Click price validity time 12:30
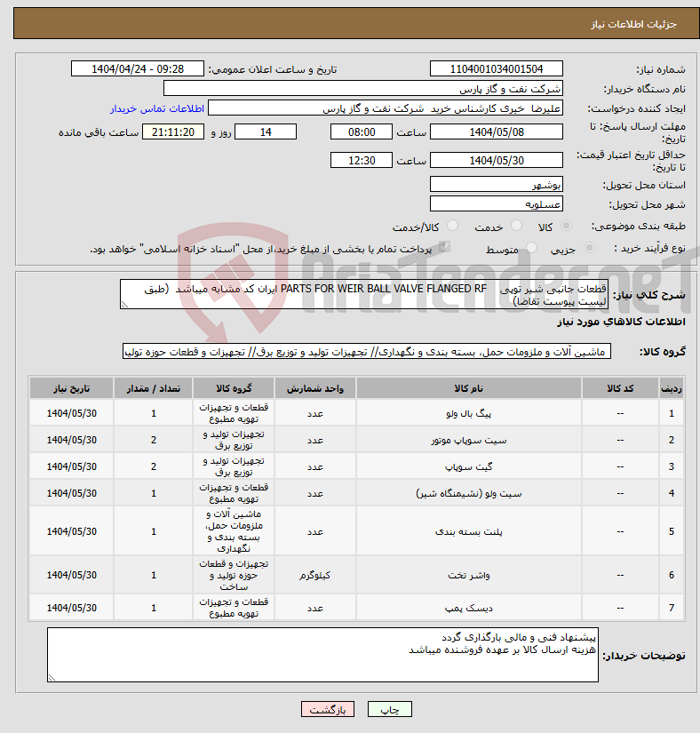This screenshot has height=733, width=700. pyautogui.click(x=362, y=160)
